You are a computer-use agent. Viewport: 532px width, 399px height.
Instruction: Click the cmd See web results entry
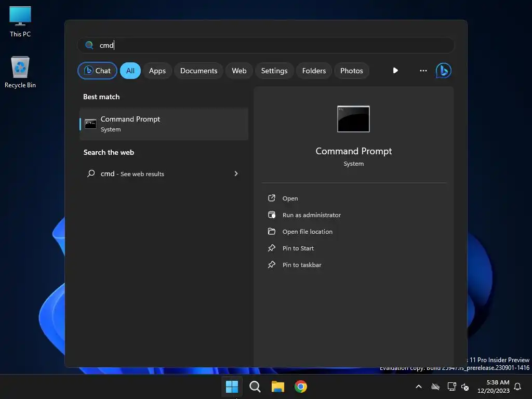pos(164,174)
